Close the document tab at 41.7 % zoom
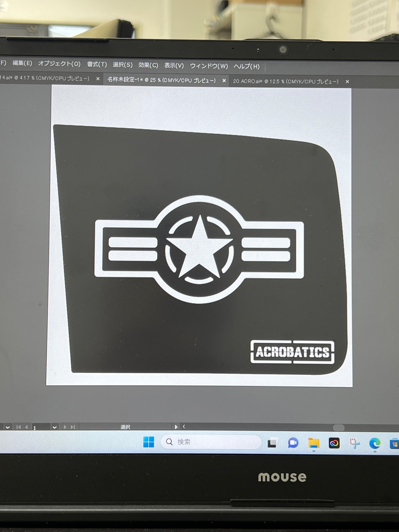 98,79
